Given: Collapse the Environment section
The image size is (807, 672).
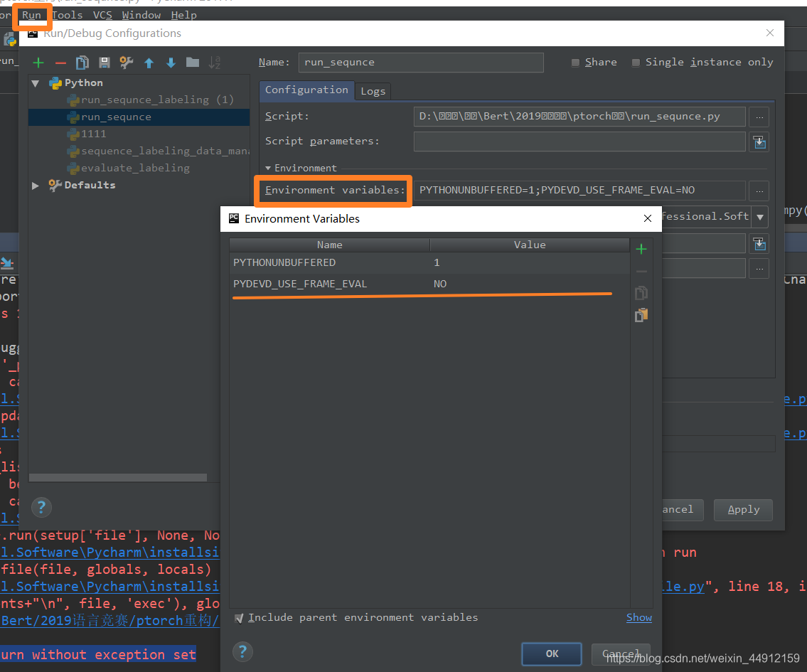Looking at the screenshot, I should [267, 169].
